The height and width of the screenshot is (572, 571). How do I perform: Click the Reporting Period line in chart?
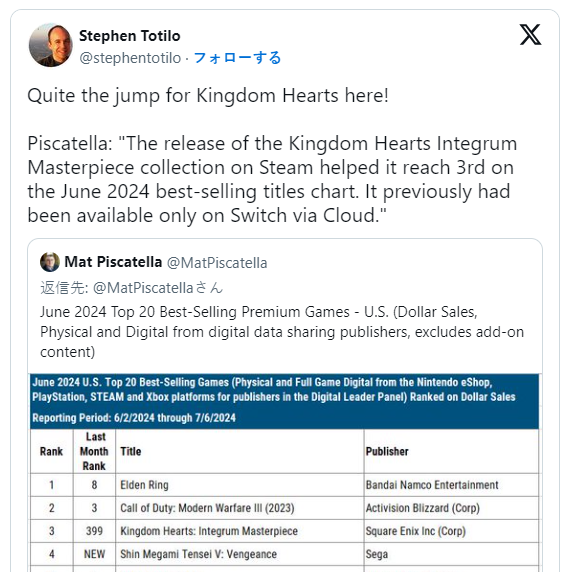click(x=134, y=418)
